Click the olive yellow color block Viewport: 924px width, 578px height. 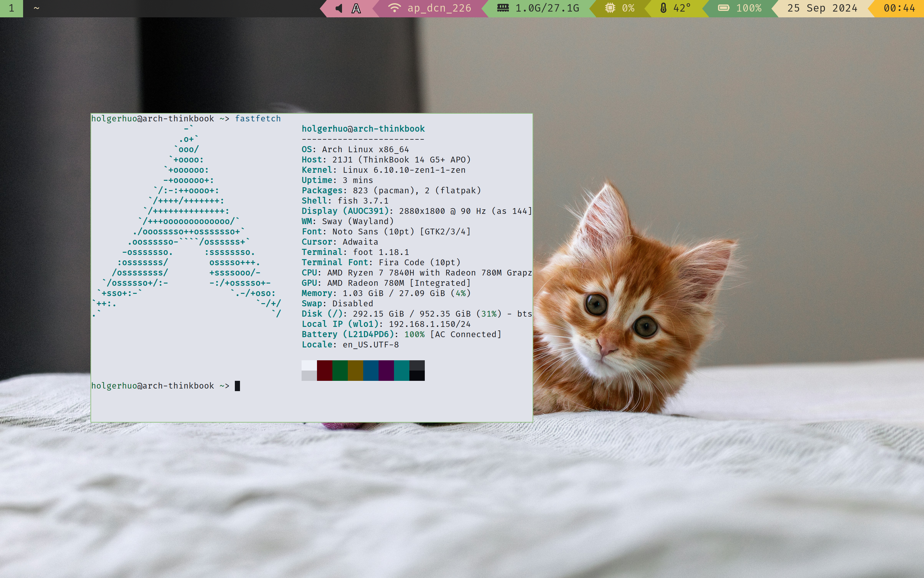click(x=355, y=371)
